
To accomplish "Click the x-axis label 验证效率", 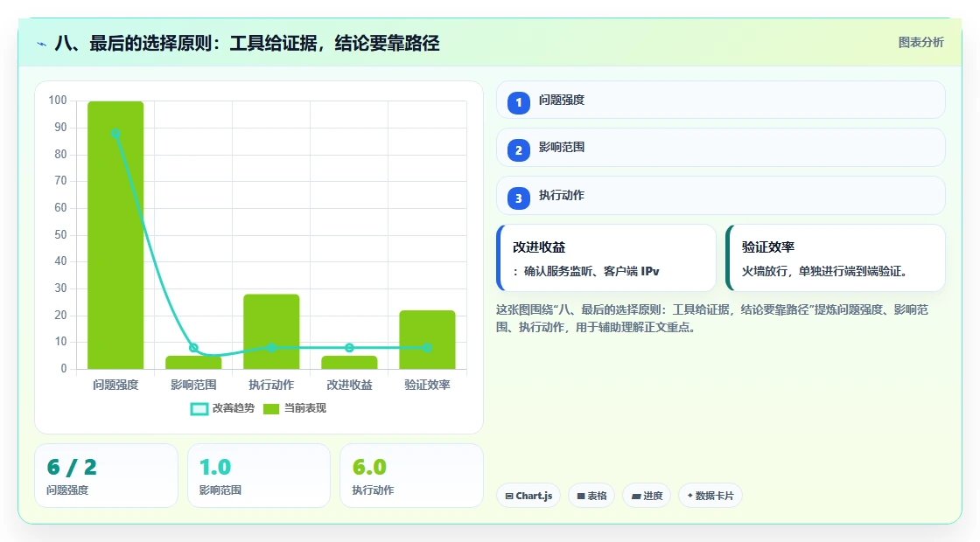I will point(428,386).
